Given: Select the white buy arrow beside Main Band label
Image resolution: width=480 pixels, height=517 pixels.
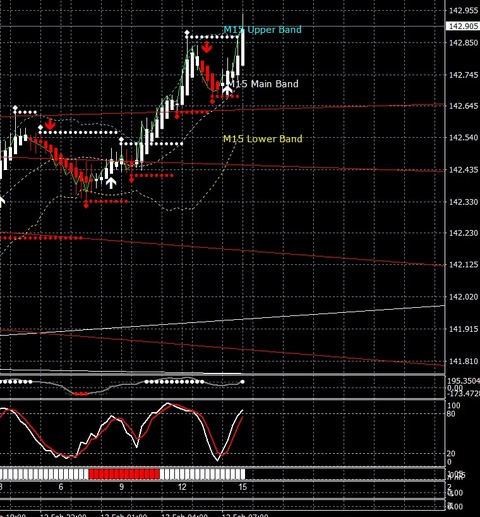Looking at the screenshot, I should (x=227, y=90).
